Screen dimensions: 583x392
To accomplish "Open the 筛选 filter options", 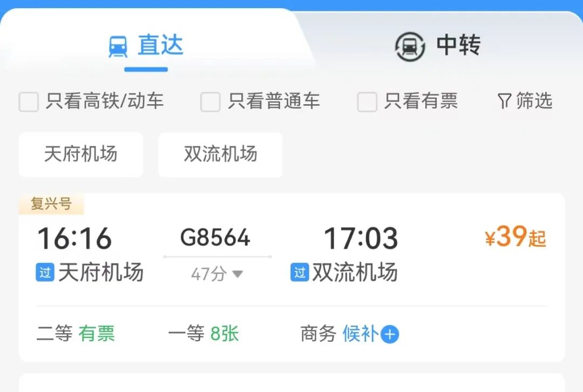I will [x=525, y=101].
